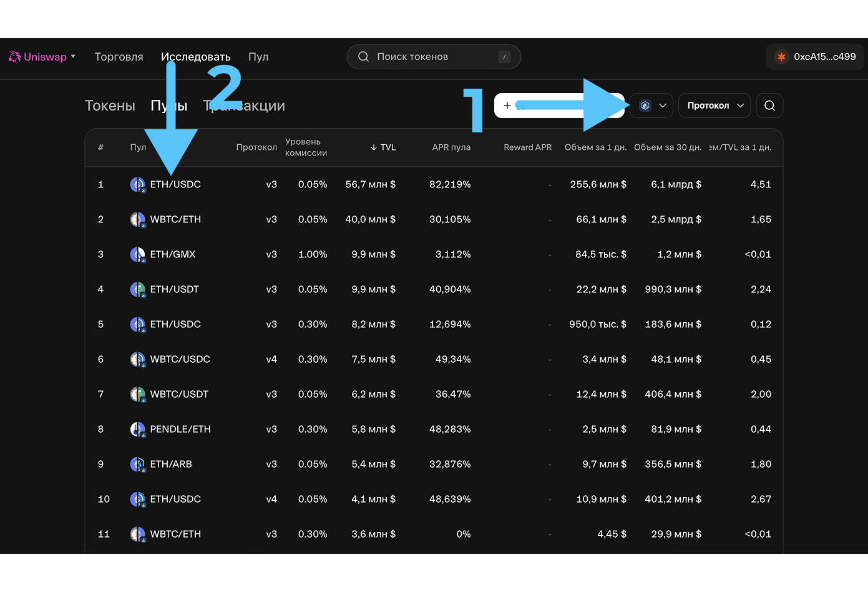Viewport: 868px width, 592px height.
Task: Open the Торговля menu item
Action: pos(119,57)
